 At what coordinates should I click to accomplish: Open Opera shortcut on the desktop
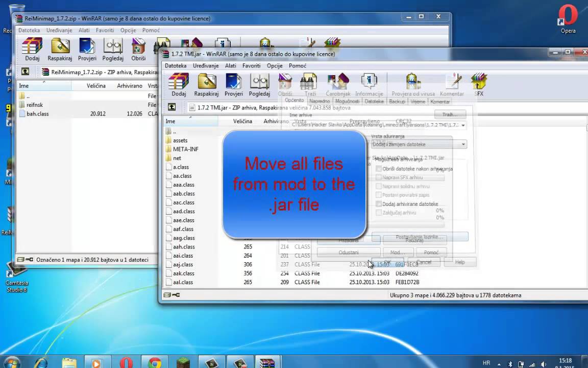tap(568, 19)
